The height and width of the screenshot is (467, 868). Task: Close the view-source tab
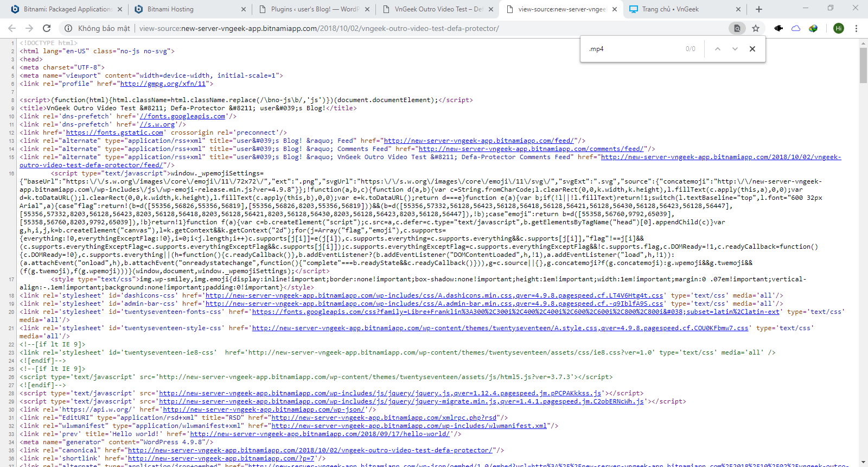coord(615,9)
